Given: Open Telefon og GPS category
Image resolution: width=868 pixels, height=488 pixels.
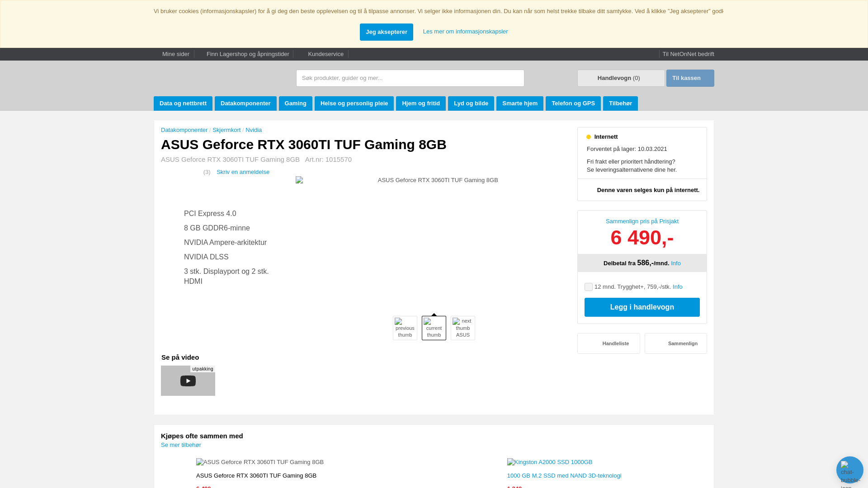Looking at the screenshot, I should coord(573,103).
